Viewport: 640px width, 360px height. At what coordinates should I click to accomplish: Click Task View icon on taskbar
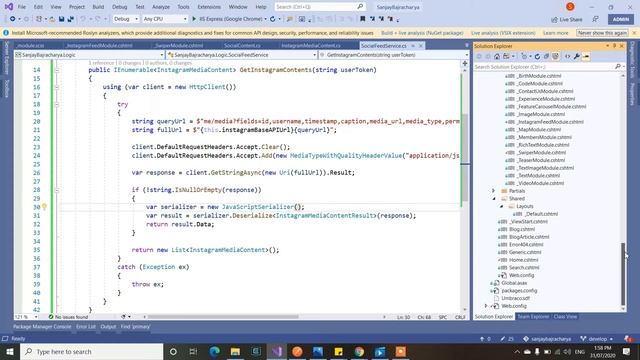193,351
